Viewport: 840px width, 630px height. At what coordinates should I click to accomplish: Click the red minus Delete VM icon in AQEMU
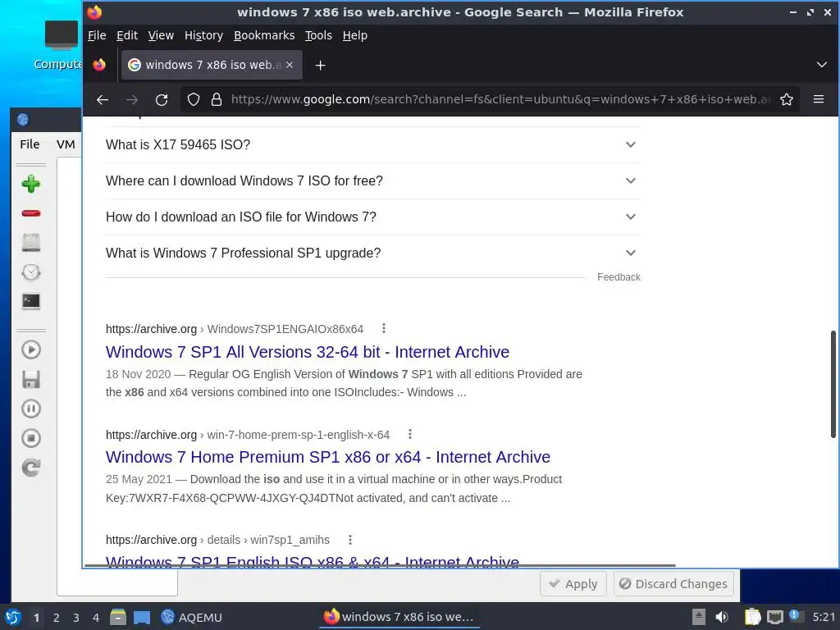coord(31,213)
